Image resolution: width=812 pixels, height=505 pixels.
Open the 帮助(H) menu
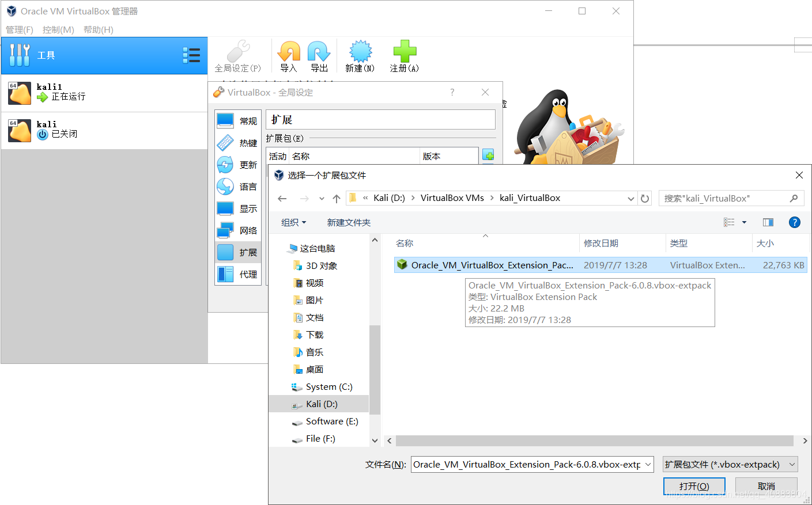99,29
